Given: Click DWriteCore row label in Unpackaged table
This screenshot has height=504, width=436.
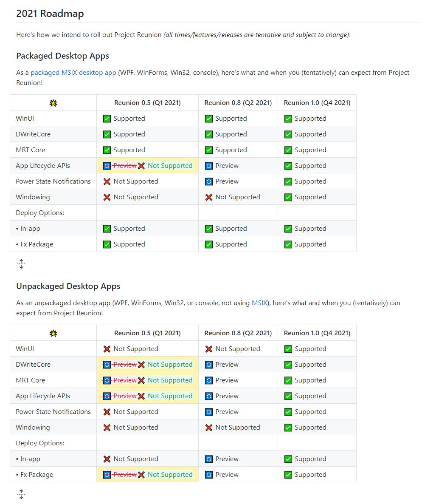Looking at the screenshot, I should 33,365.
